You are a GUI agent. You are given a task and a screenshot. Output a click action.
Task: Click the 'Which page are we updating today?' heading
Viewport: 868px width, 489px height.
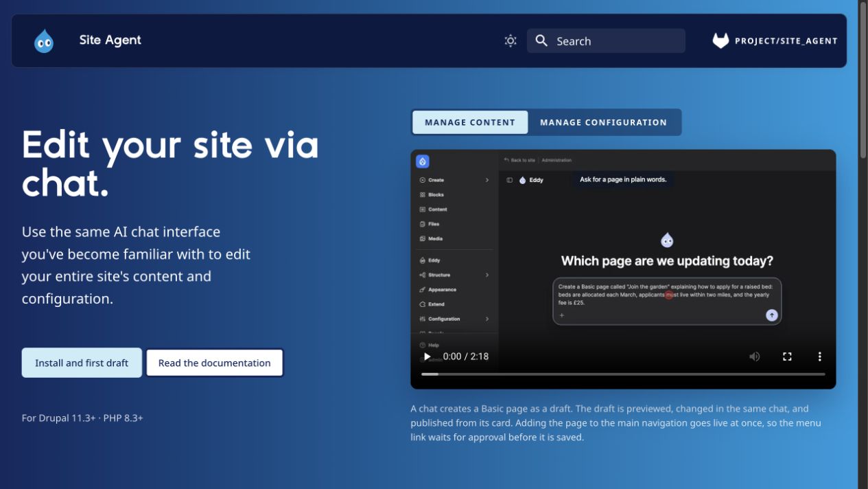tap(667, 261)
